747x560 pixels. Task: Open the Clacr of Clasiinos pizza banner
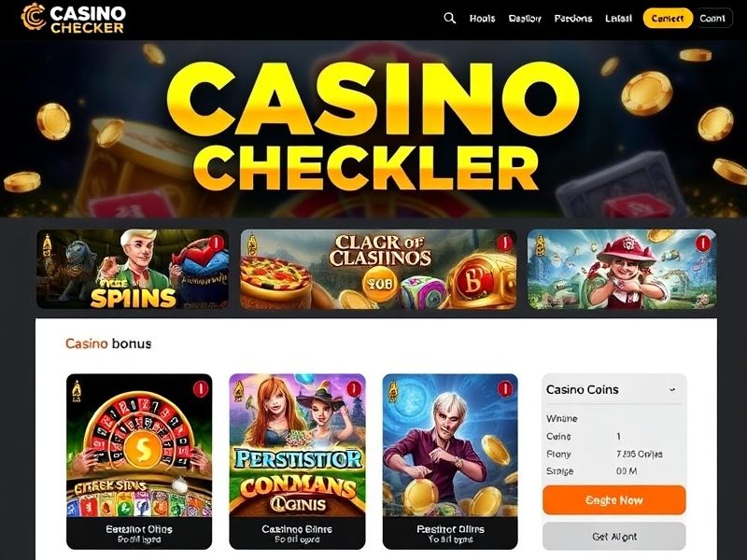coord(378,269)
